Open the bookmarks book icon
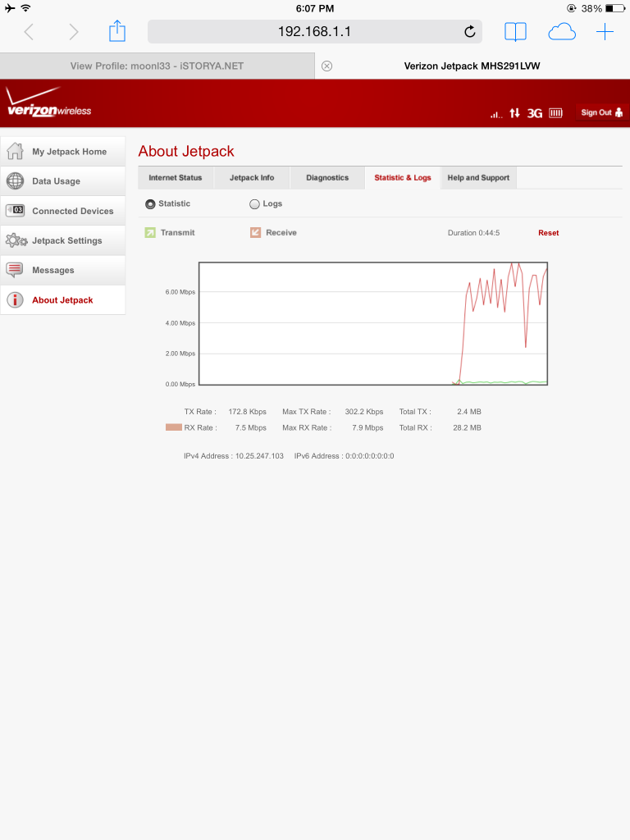This screenshot has width=630, height=840. [x=515, y=32]
